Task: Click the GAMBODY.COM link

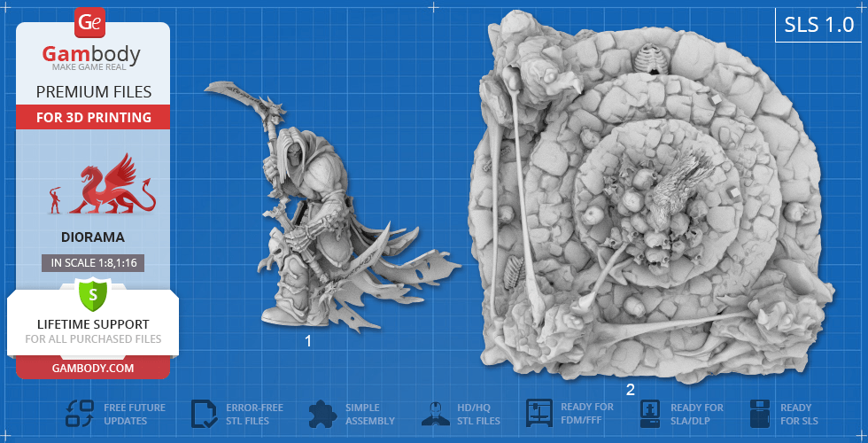Action: [92, 367]
